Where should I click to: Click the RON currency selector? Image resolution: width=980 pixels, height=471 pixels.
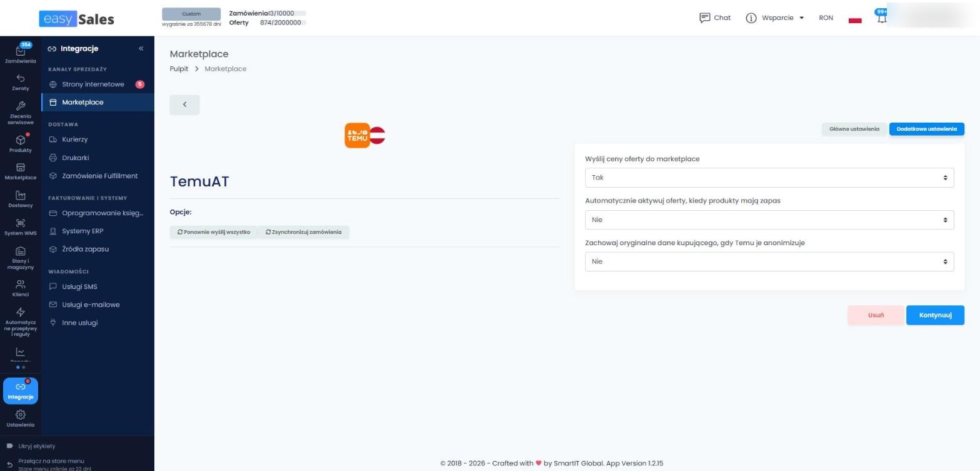tap(826, 18)
